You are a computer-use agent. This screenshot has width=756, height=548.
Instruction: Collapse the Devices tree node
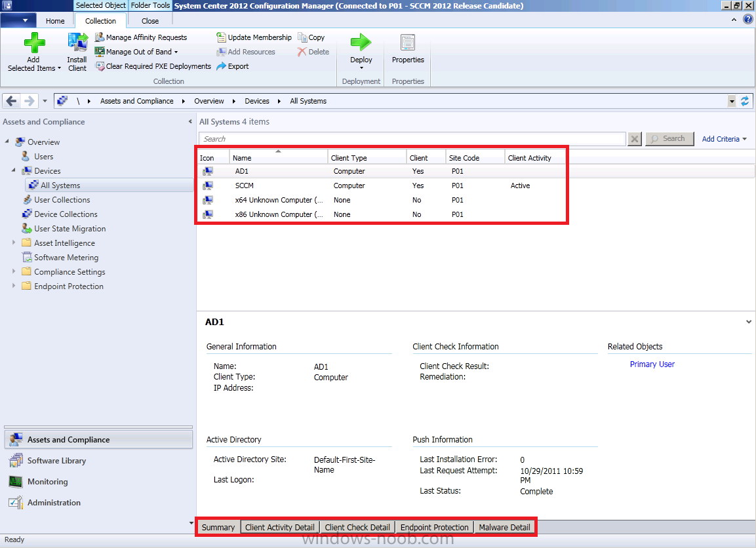pyautogui.click(x=14, y=170)
